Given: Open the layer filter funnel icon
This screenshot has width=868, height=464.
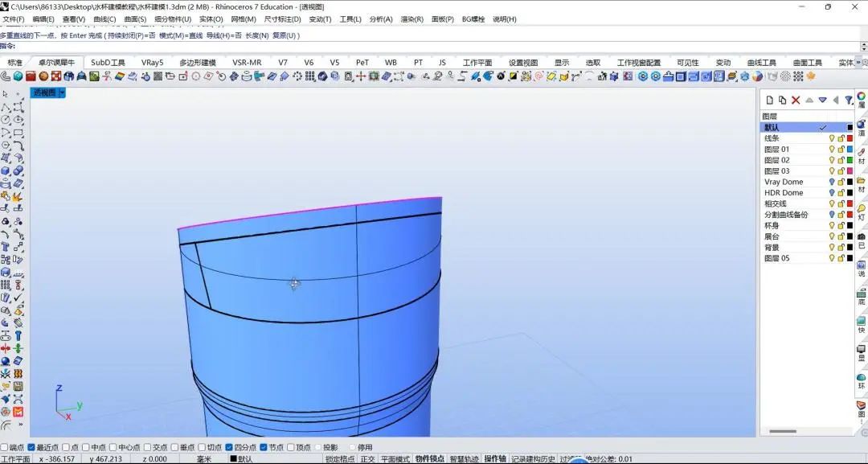Looking at the screenshot, I should 849,101.
